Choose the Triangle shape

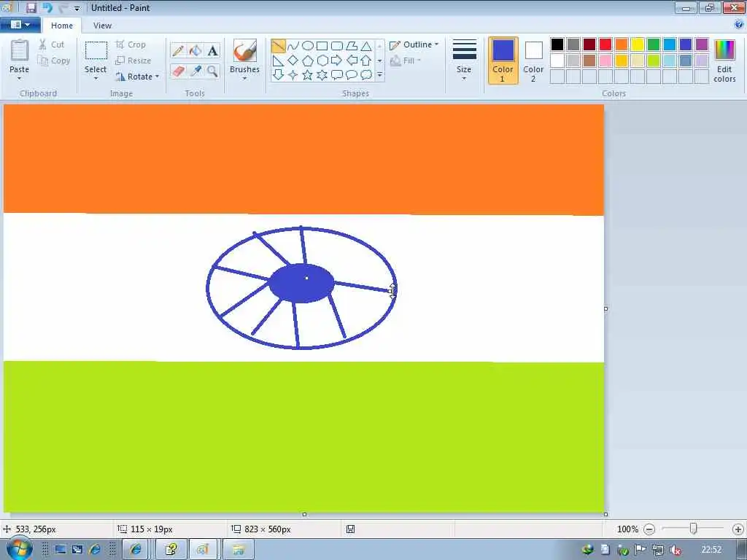[366, 46]
